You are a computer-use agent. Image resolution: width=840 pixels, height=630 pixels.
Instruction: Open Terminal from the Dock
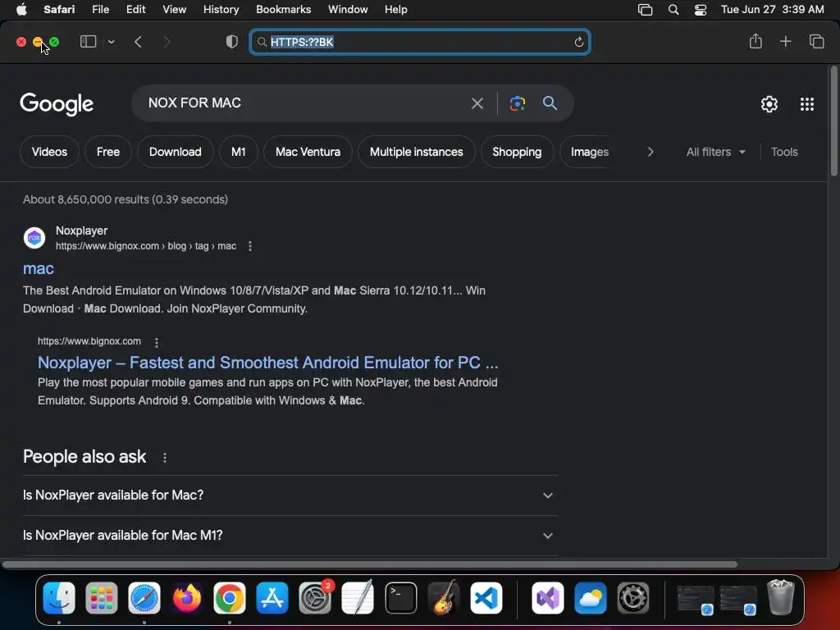[400, 598]
